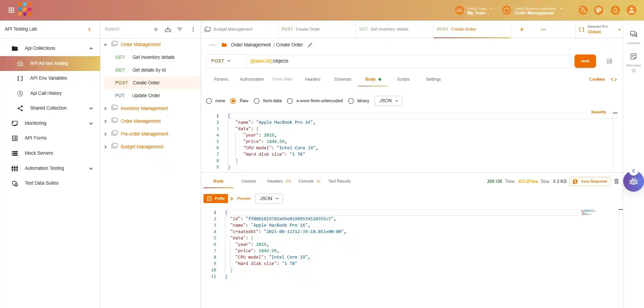Click the import collection icon

tap(168, 30)
